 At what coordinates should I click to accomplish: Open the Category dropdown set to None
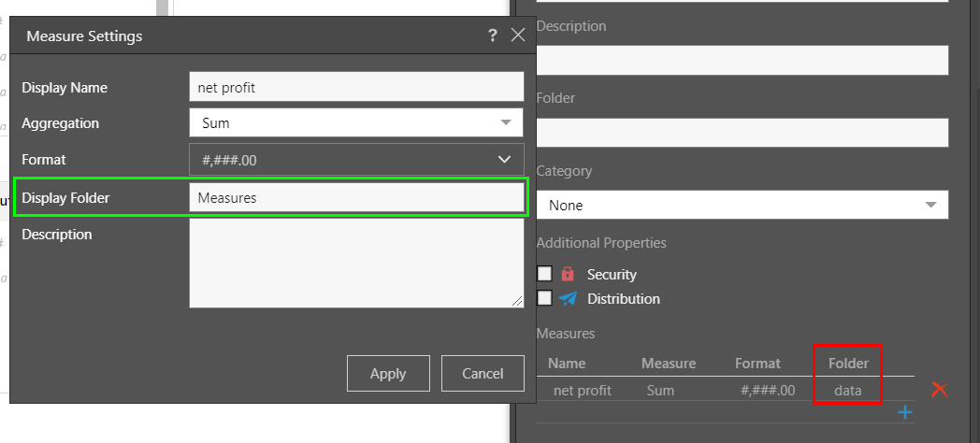pos(742,205)
